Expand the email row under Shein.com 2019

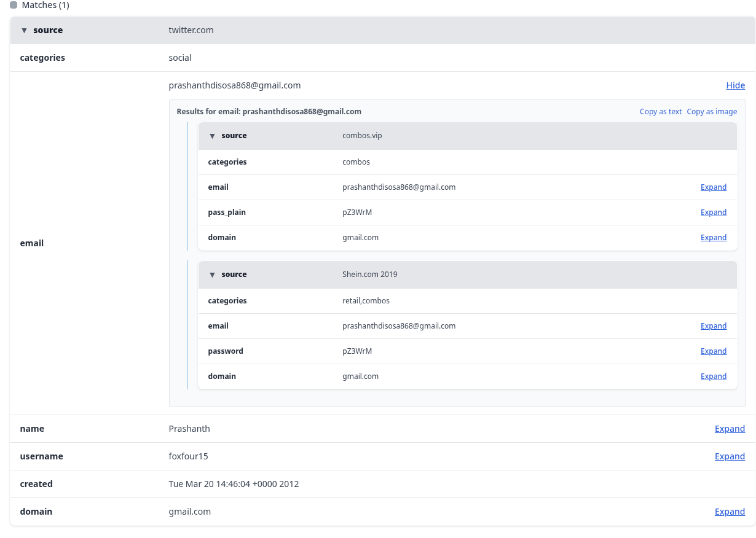(713, 326)
